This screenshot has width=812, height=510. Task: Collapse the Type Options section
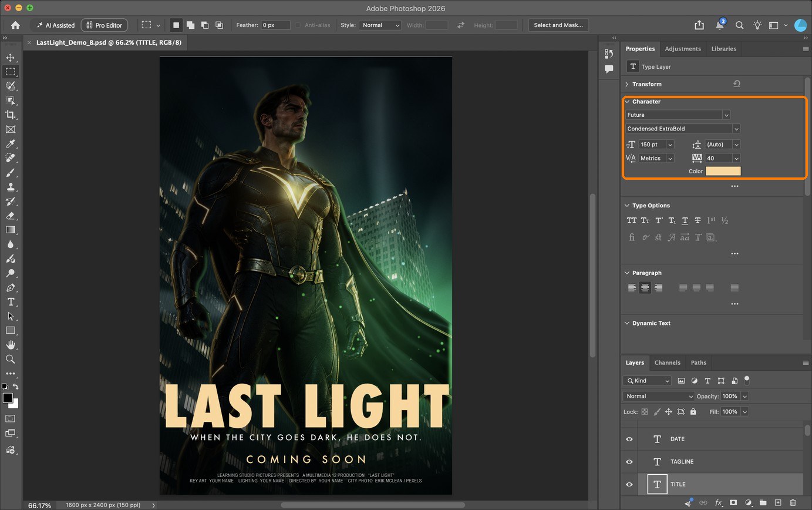[x=627, y=206]
